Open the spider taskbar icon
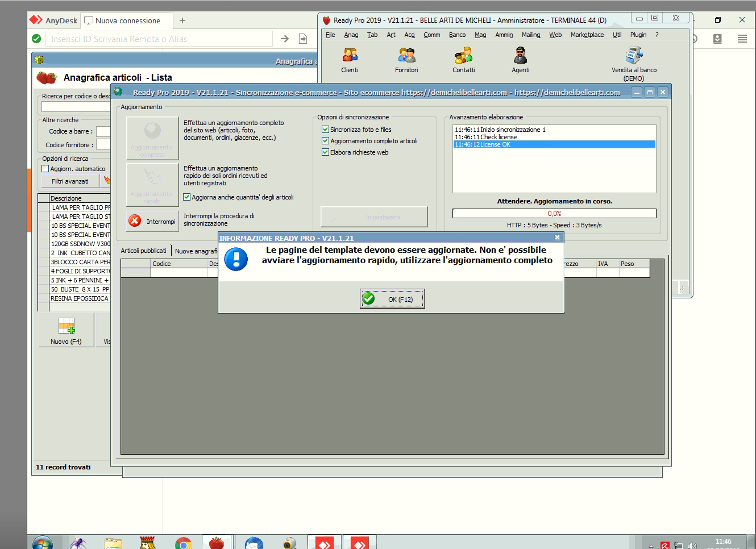Screen dimensions: 756x549 coord(78,543)
